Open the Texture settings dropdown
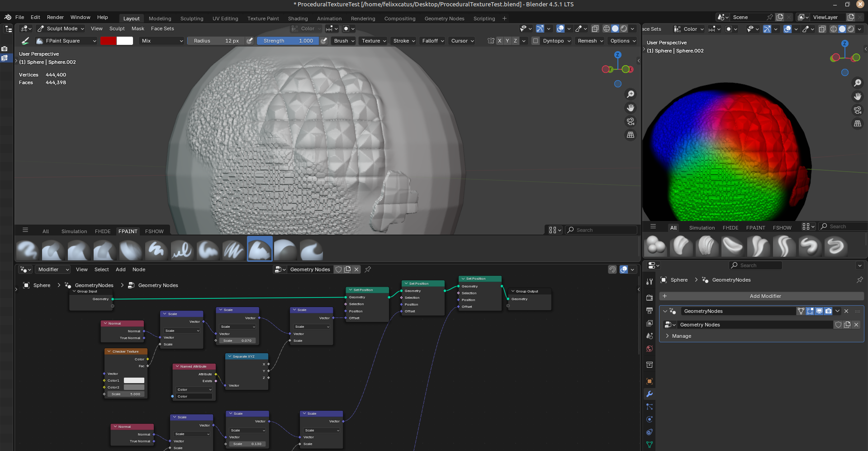Image resolution: width=868 pixels, height=451 pixels. click(x=374, y=41)
